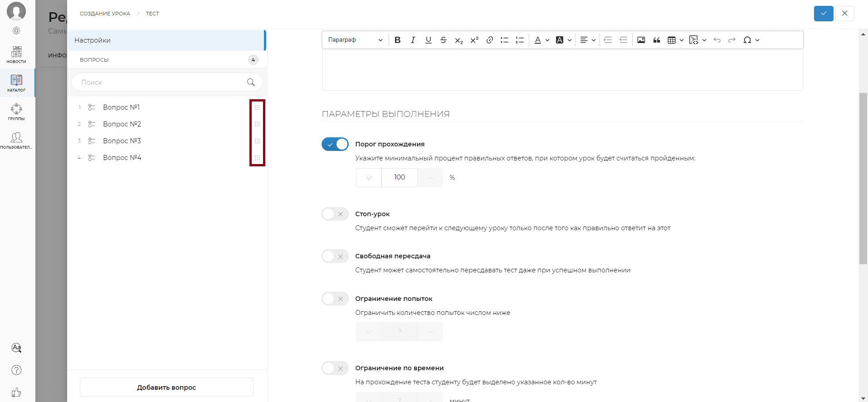
Task: Disable the Порог прохождения toggle
Action: [x=335, y=144]
